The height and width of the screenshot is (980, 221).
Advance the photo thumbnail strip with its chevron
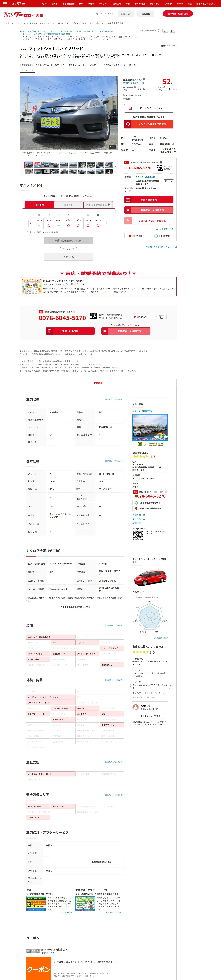tap(116, 167)
